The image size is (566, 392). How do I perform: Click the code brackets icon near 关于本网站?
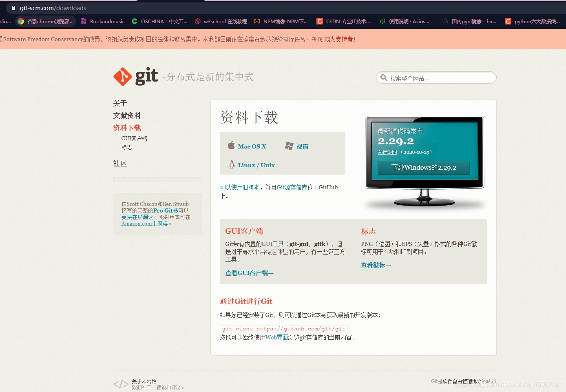(x=121, y=384)
